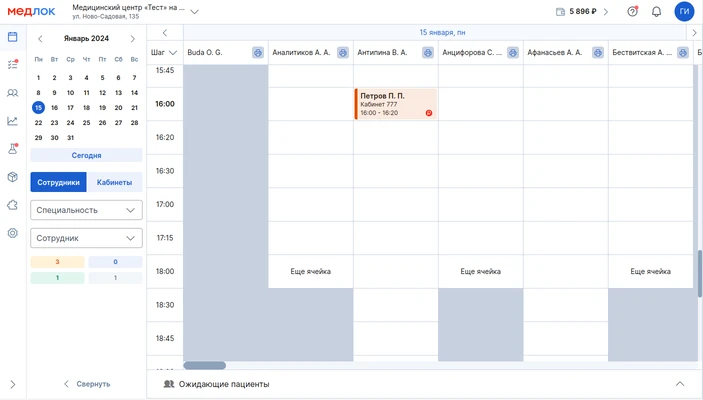
Task: Open the settings gear in the sidebar
Action: (x=13, y=233)
